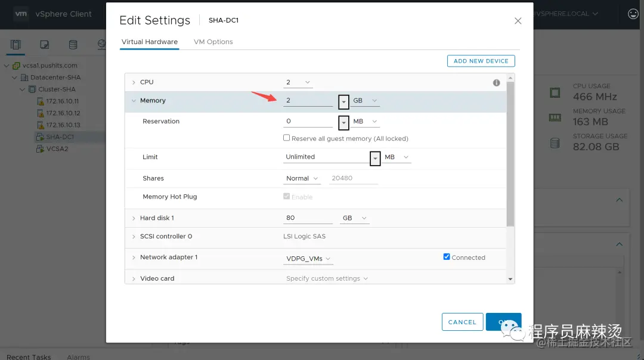Click the hardware list scrollbar down arrow
Viewport: 644px width, 360px height.
pos(510,279)
